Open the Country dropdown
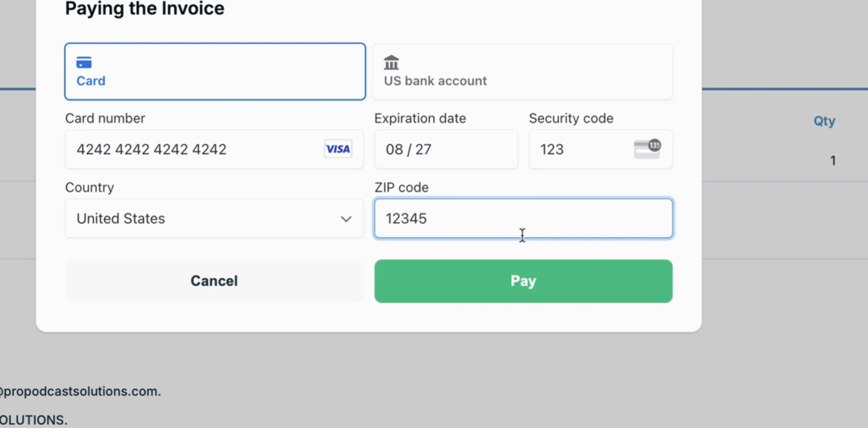Viewport: 868px width, 428px height. [x=214, y=218]
